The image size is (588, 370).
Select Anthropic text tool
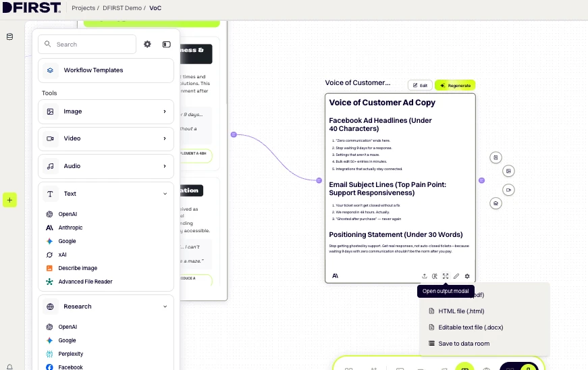tap(70, 228)
